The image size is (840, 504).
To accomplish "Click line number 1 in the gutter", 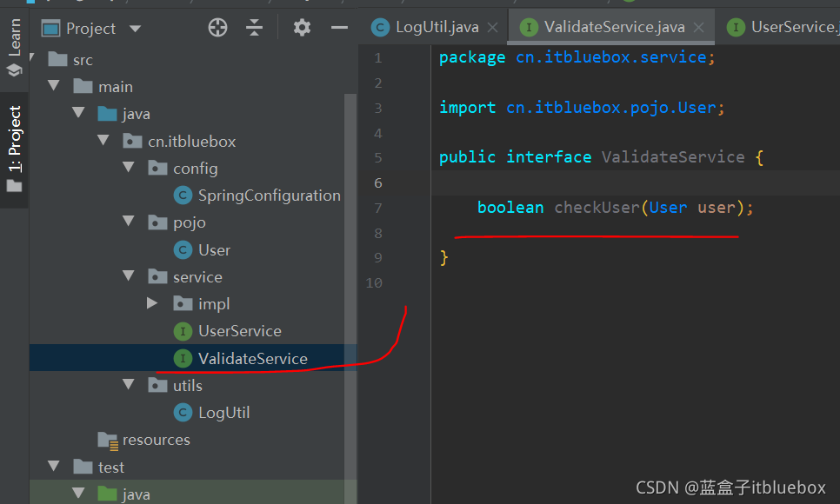I will point(378,58).
